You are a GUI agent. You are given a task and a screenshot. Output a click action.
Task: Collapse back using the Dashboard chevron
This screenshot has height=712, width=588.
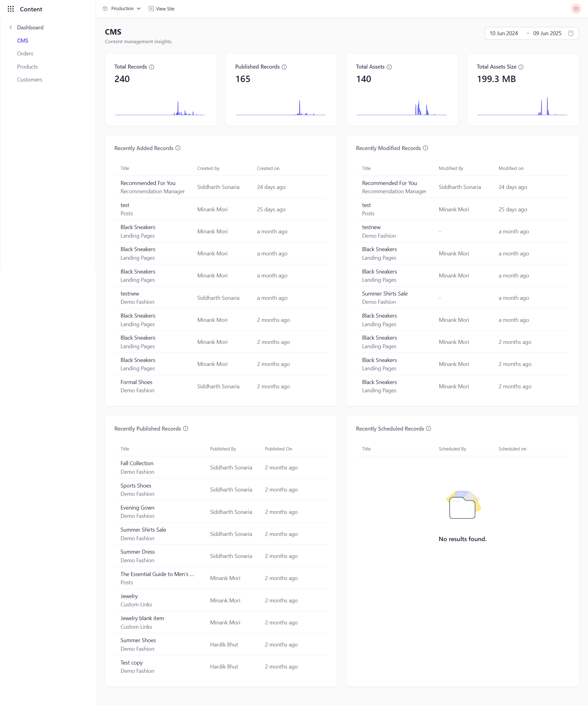(x=11, y=27)
